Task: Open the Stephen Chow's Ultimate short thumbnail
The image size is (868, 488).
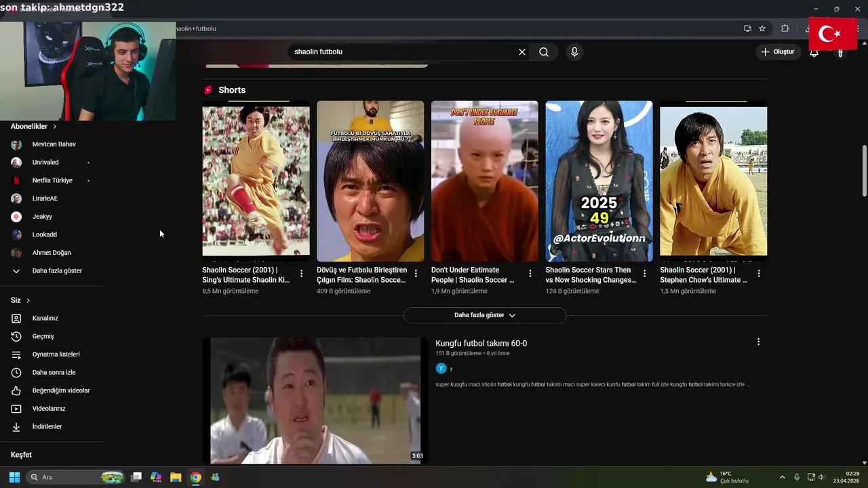Action: 713,181
